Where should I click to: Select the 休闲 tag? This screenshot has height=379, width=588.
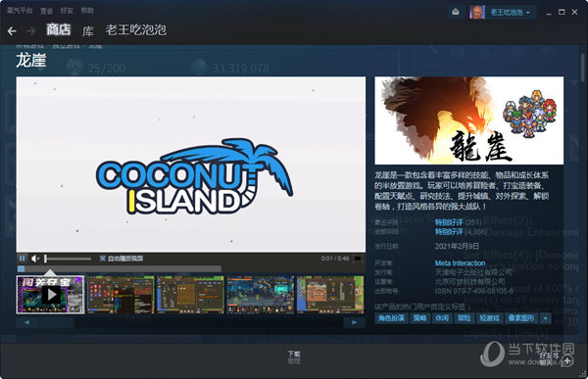[x=442, y=318]
